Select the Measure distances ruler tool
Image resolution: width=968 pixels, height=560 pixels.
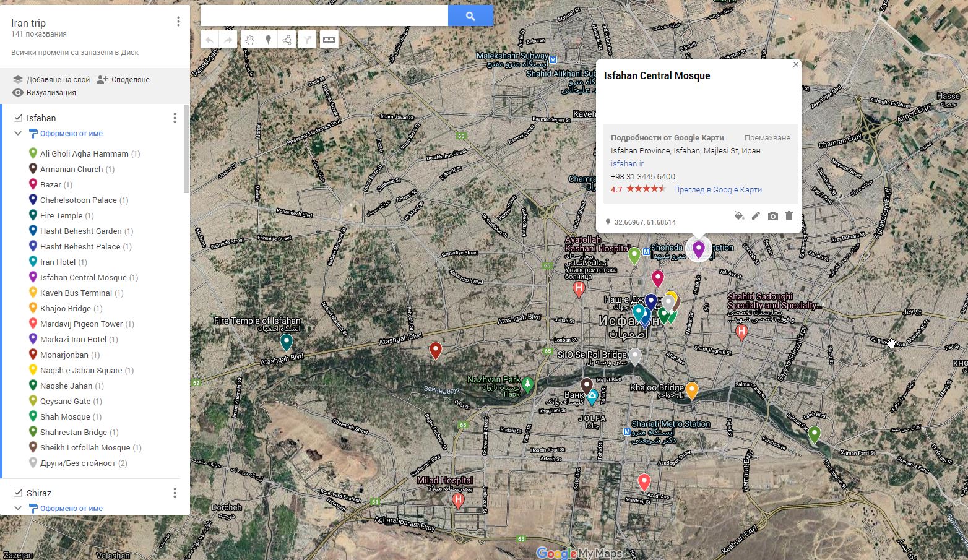click(329, 40)
